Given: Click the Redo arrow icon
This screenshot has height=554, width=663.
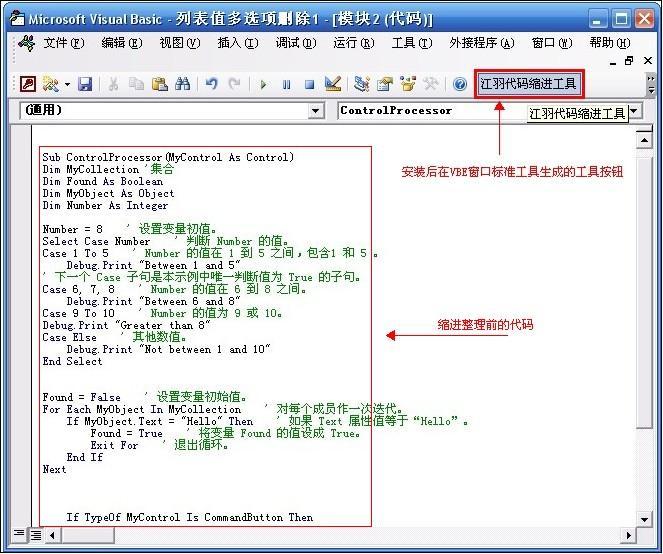Looking at the screenshot, I should coord(234,84).
